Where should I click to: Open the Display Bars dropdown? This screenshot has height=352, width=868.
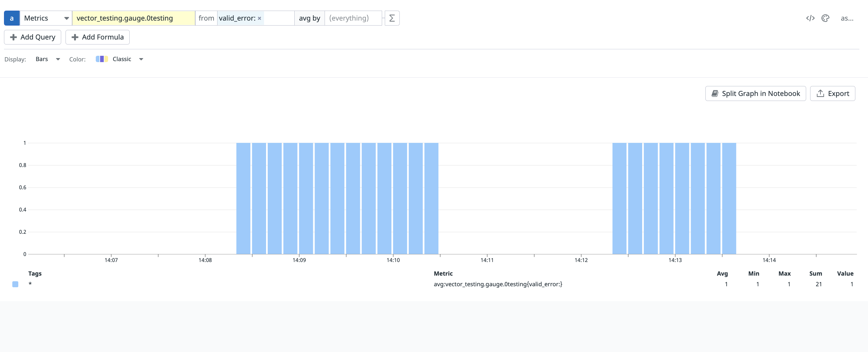click(48, 59)
